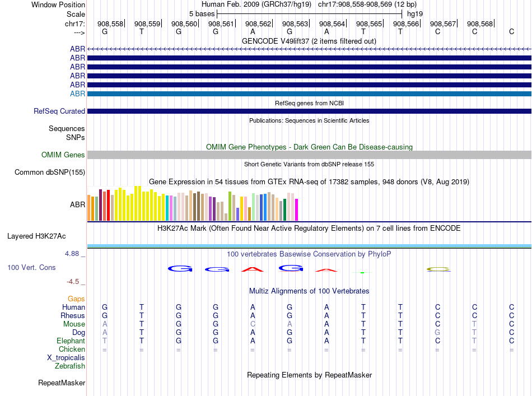Open "100 vertebrates Basewise Conservation by PhyloP" title
The width and height of the screenshot is (532, 396).
[x=309, y=254]
